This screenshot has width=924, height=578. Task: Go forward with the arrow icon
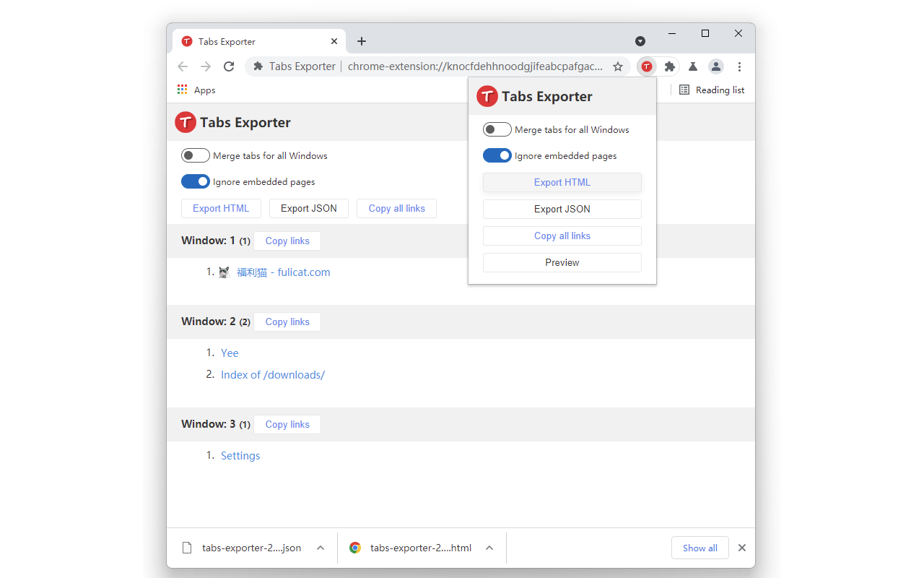click(x=206, y=66)
